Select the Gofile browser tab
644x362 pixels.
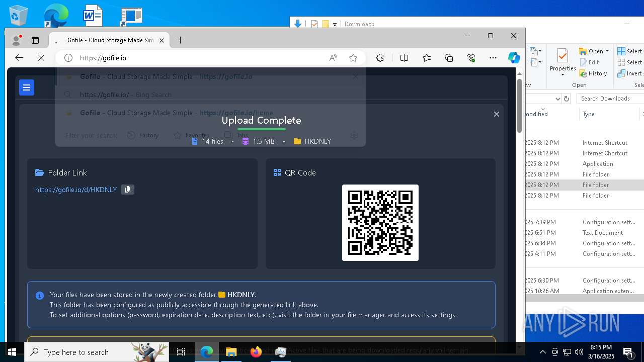coord(110,40)
